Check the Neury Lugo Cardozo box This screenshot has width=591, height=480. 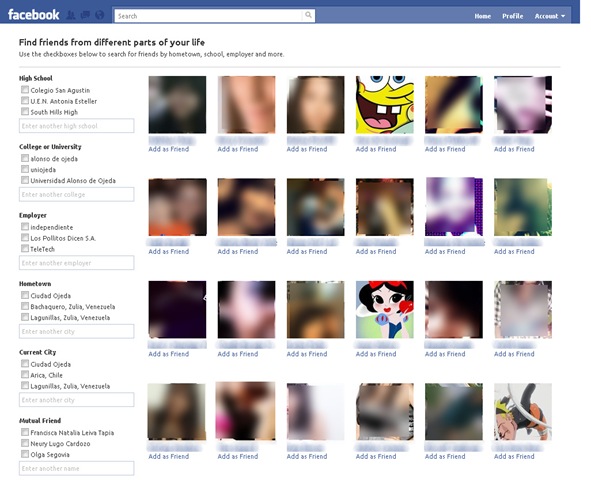tap(25, 443)
